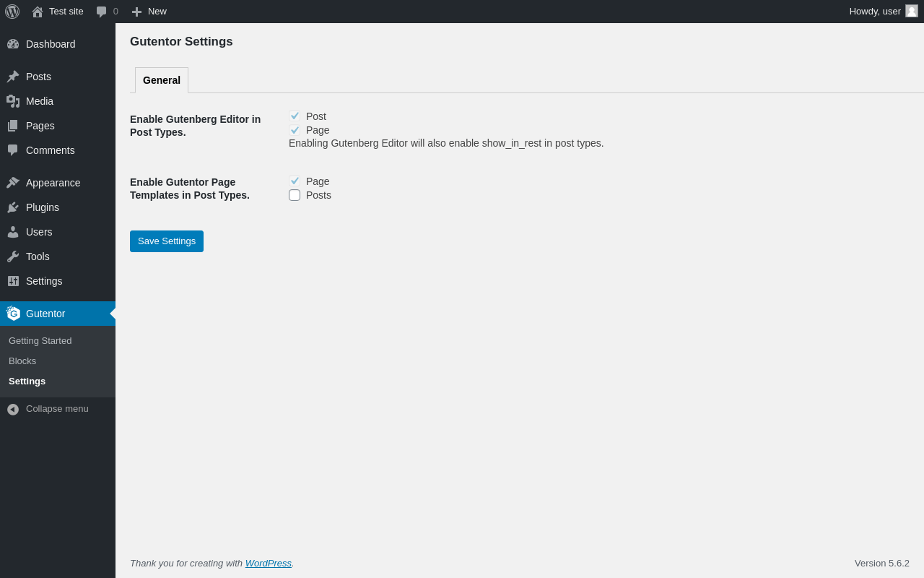Enable Posts checkbox for Gutentor Page Templates

pos(295,195)
